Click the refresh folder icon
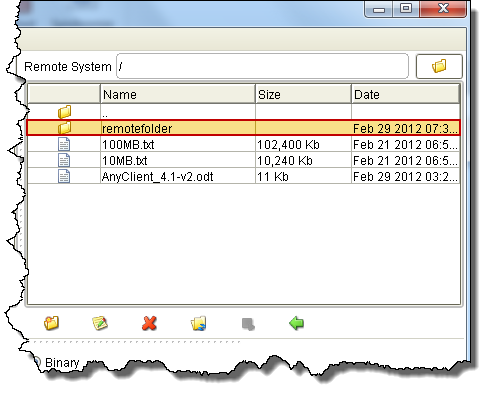 click(198, 323)
